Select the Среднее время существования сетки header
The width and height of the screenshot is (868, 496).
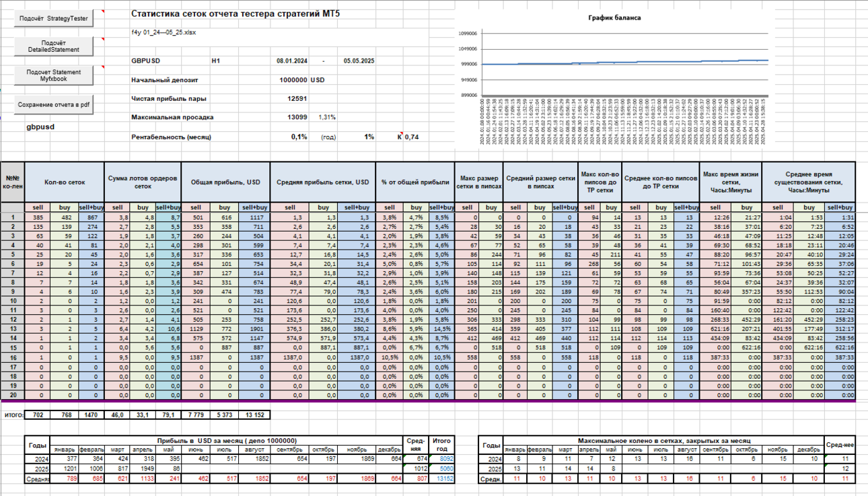click(807, 182)
